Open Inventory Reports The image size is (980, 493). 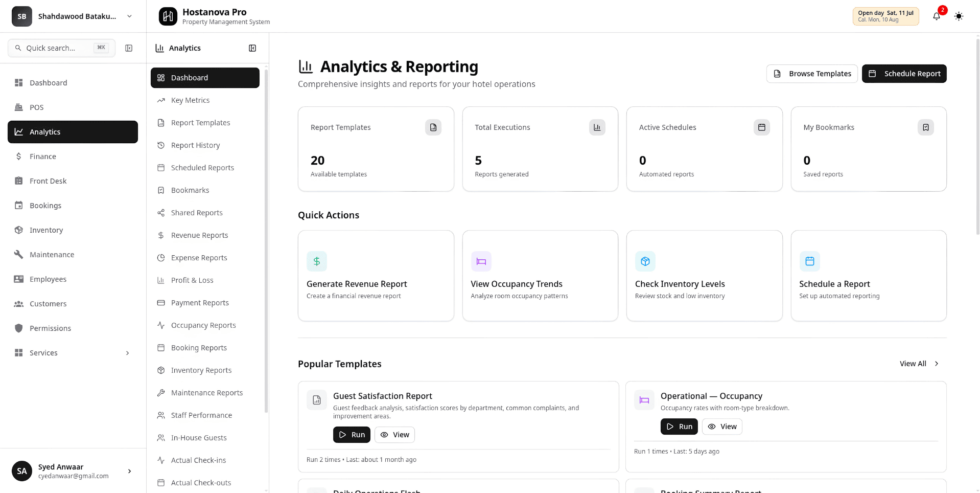tap(205, 370)
